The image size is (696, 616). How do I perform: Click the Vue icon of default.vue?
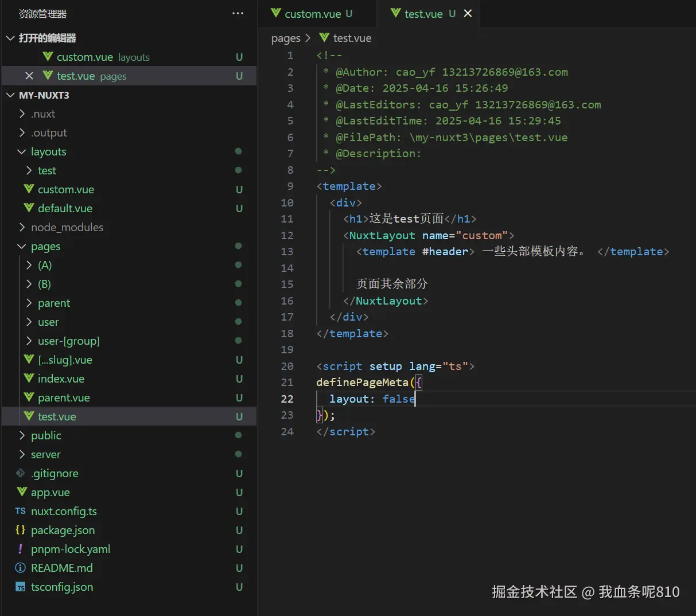[29, 208]
